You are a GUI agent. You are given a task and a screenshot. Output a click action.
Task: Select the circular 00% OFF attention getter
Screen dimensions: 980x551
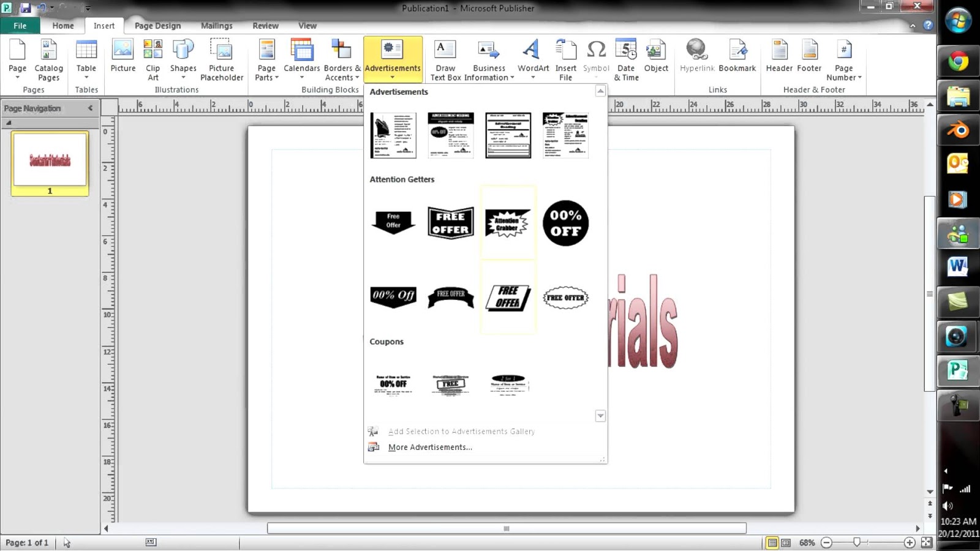click(565, 224)
